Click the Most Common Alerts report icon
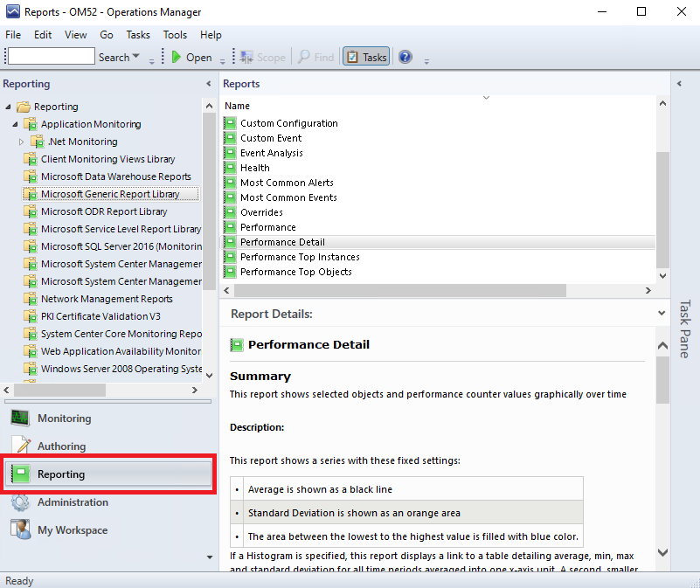 tap(230, 183)
